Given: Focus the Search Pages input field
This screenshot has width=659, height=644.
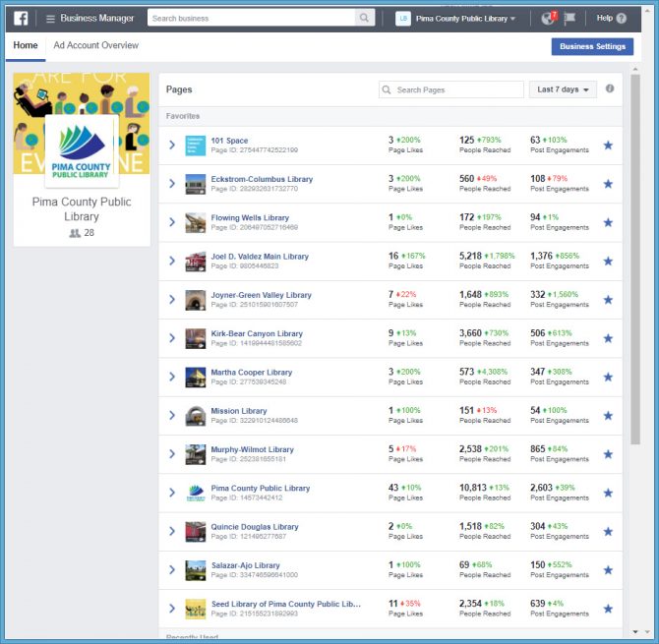Looking at the screenshot, I should (x=451, y=89).
